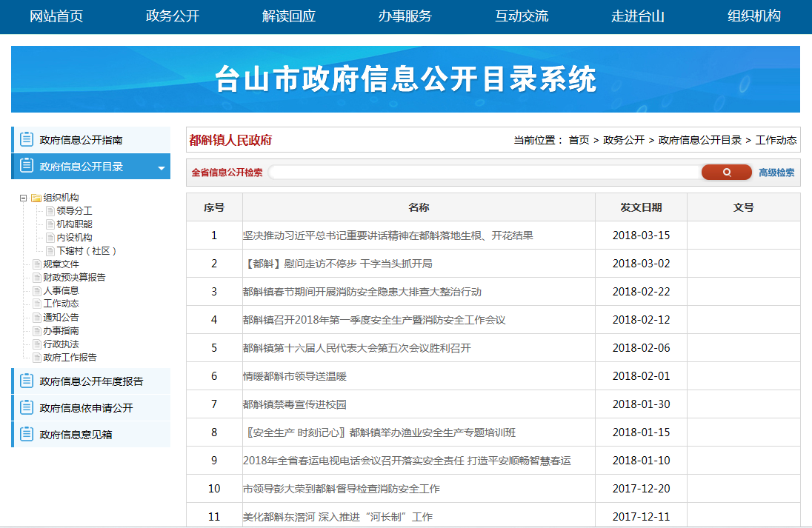Open 政务公开 in the top navigation
Viewport: 812px width, 528px height.
point(173,16)
